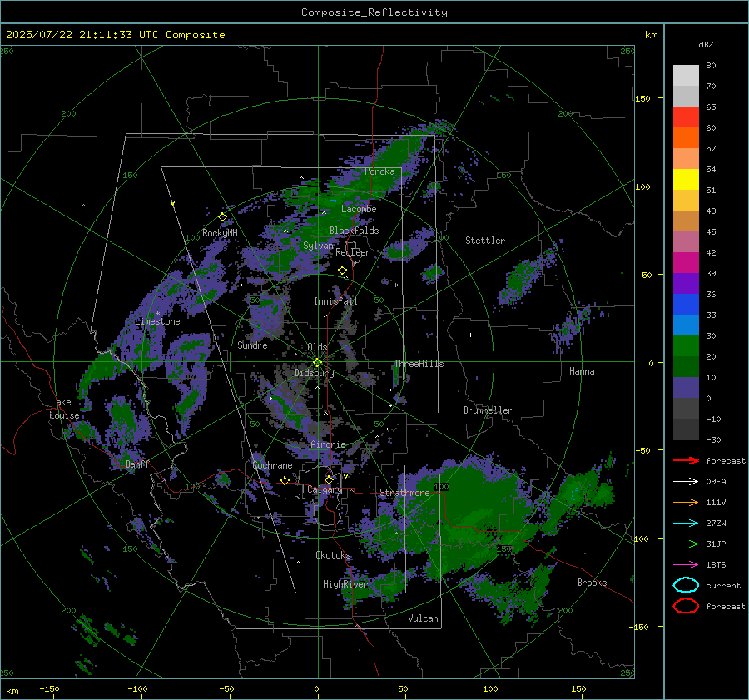Click the white 09EA arrow icon
The image size is (749, 700).
[686, 482]
